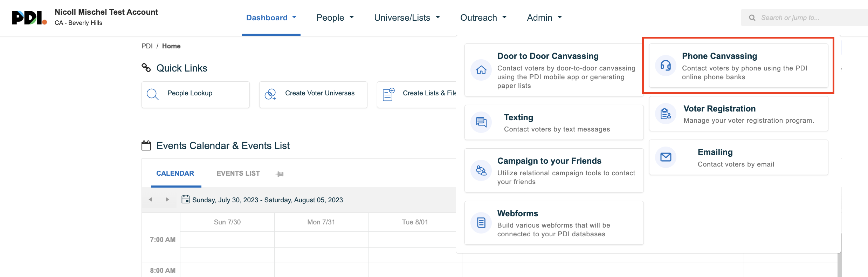
Task: Open the calendar date picker icon
Action: (x=185, y=200)
